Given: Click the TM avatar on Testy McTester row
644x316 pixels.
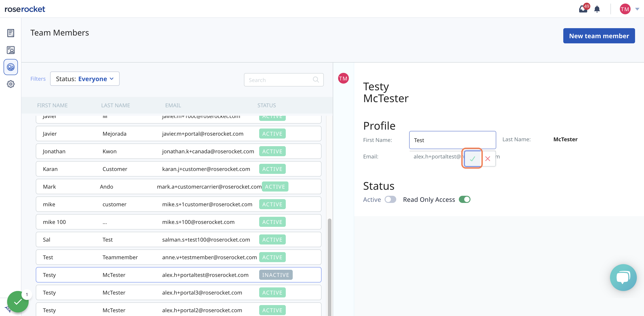Looking at the screenshot, I should [343, 78].
